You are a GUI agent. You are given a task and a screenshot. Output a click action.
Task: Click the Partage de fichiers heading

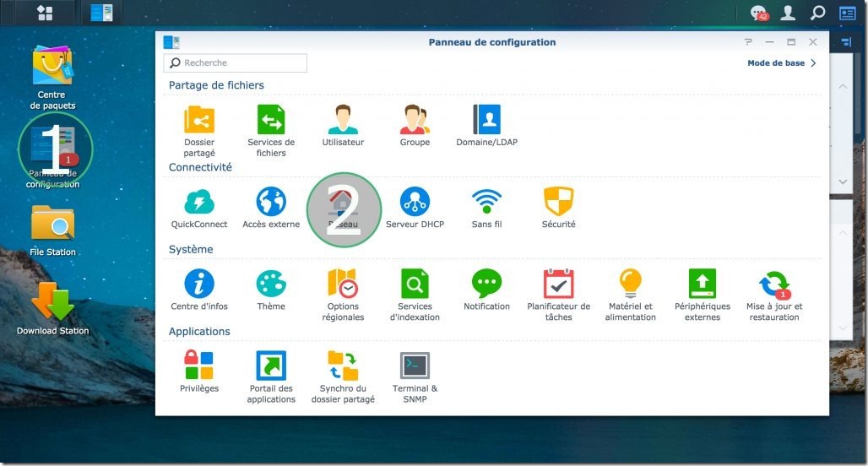[x=216, y=85]
